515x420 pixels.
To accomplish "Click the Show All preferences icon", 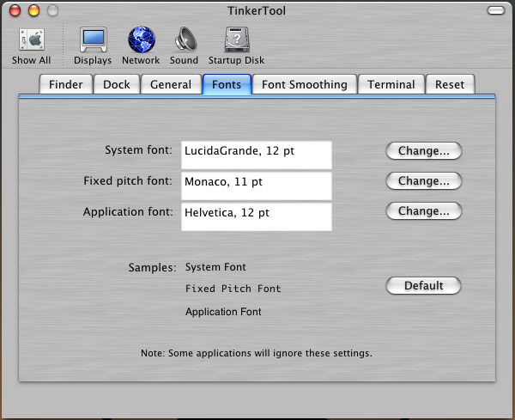I will click(x=32, y=40).
